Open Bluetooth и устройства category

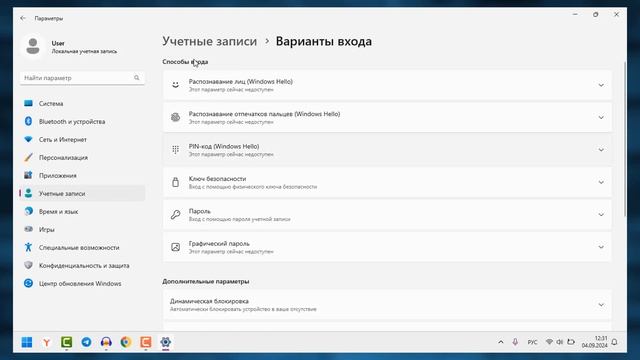click(82, 122)
